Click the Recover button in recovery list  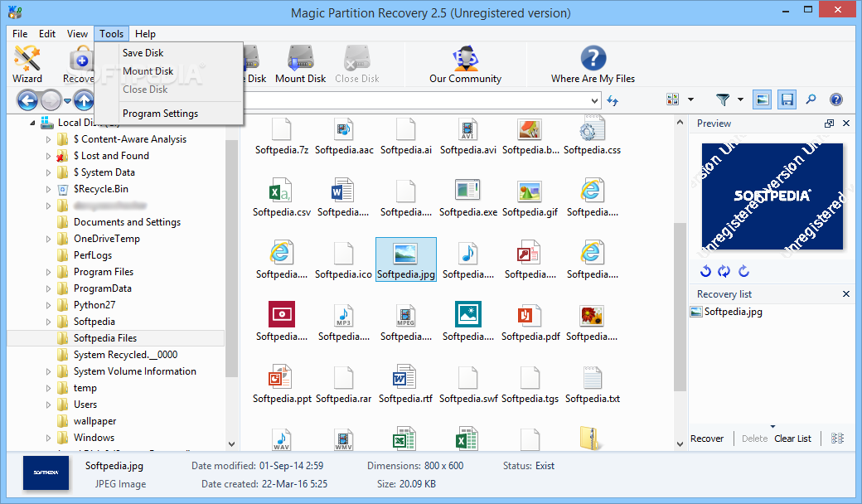[707, 438]
